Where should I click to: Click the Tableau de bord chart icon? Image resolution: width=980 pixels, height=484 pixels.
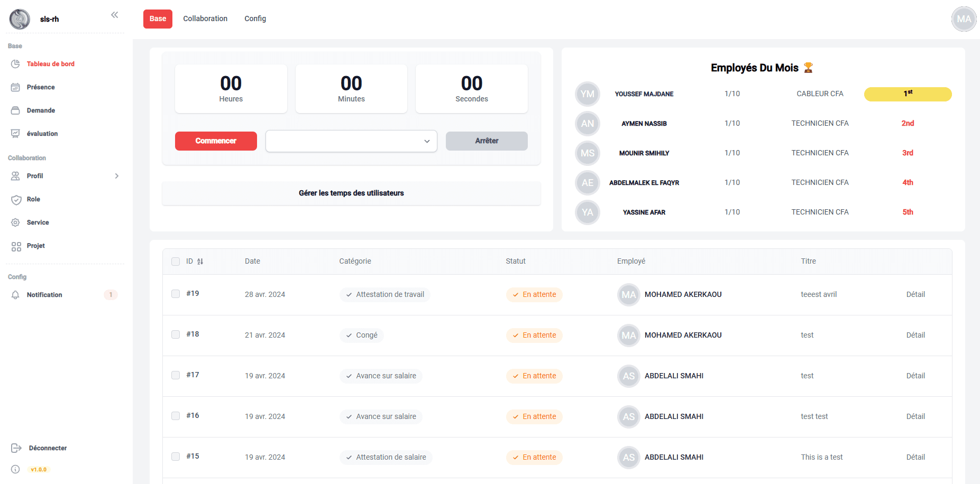(x=15, y=64)
